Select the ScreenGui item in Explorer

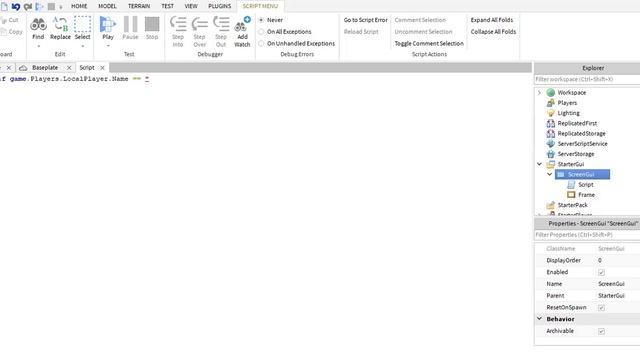[582, 174]
